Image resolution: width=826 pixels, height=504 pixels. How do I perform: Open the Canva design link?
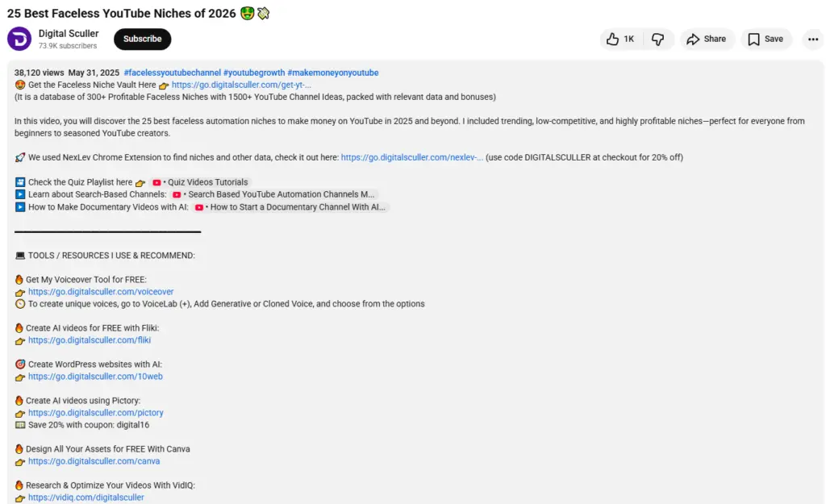coord(94,461)
